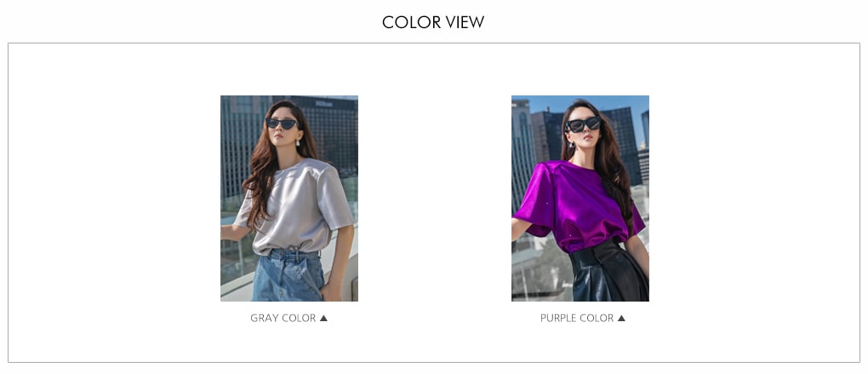Click the triangle icon beside PURPLE COLOR

coord(621,318)
